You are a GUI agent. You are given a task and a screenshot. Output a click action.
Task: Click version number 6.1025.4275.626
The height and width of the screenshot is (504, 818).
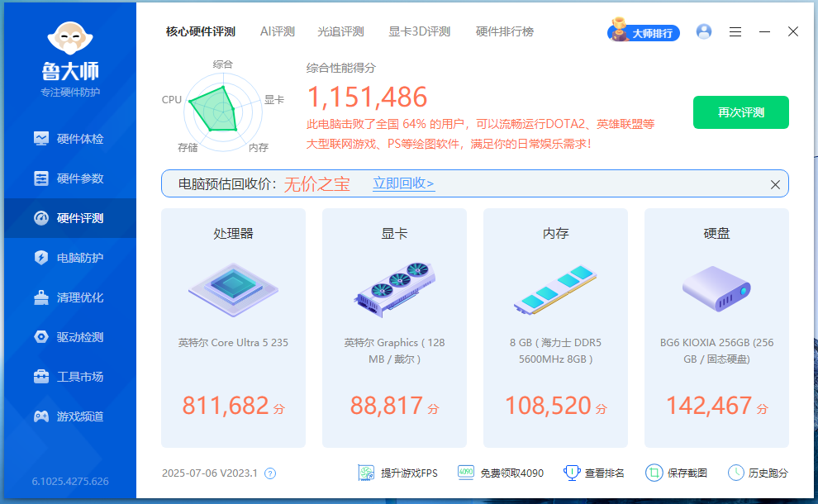[x=70, y=481]
